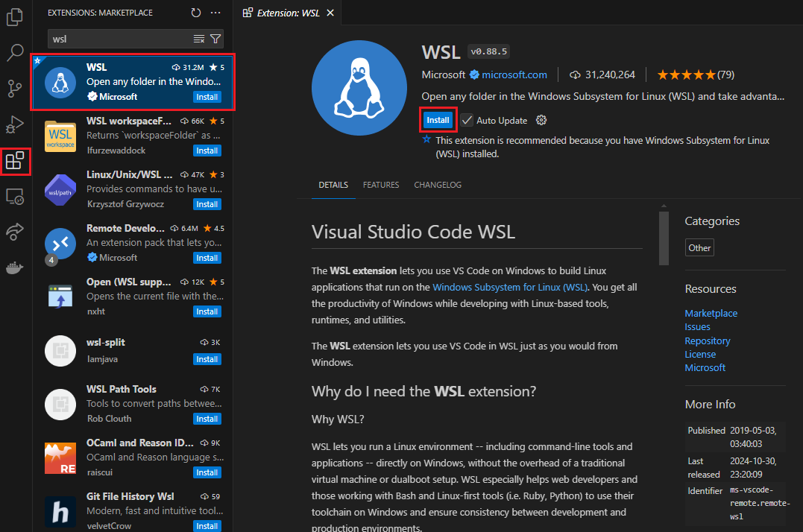Install WSL from the results list
This screenshot has height=532, width=803.
tap(207, 97)
